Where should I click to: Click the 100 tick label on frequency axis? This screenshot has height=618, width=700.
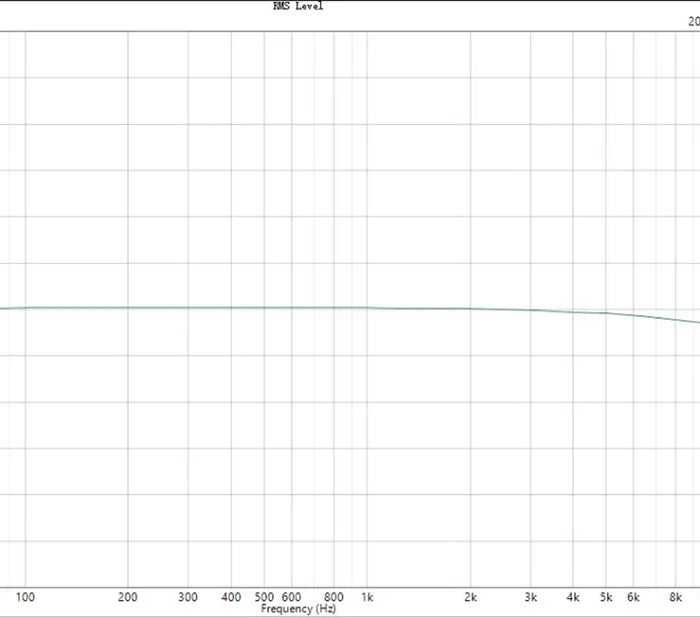point(26,597)
